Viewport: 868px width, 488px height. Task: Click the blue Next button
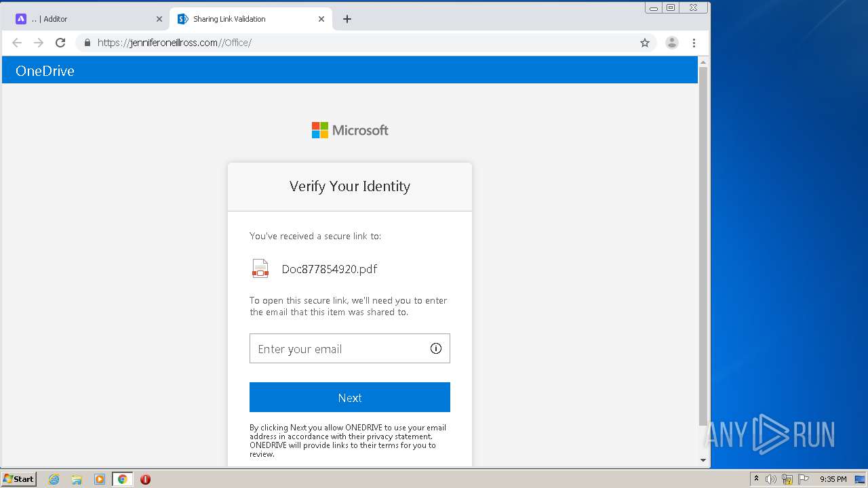pyautogui.click(x=350, y=397)
